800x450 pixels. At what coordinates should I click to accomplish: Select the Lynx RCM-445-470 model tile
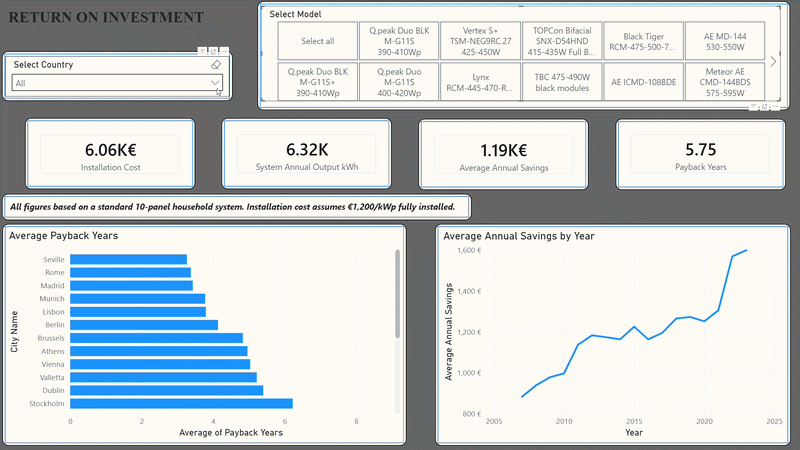coord(480,82)
